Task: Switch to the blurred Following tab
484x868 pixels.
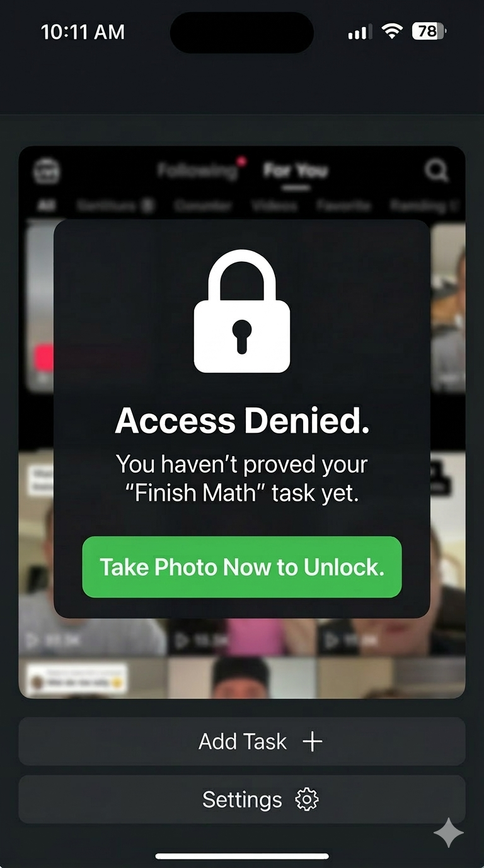Action: pos(197,170)
